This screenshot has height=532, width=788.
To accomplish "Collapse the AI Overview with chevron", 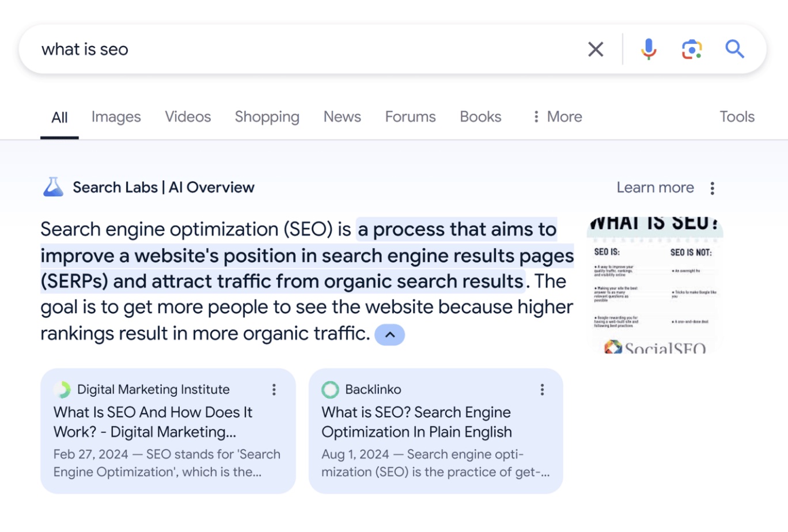I will 390,335.
